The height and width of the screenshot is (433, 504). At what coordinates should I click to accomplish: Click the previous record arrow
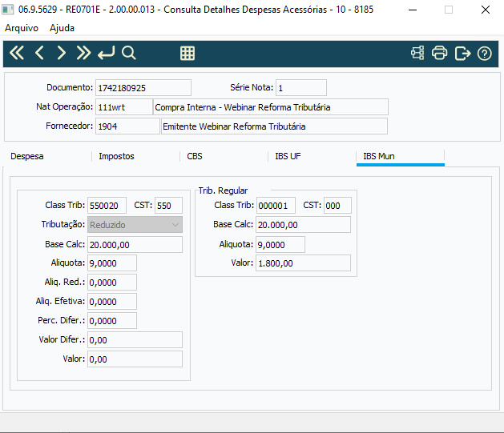pos(39,53)
